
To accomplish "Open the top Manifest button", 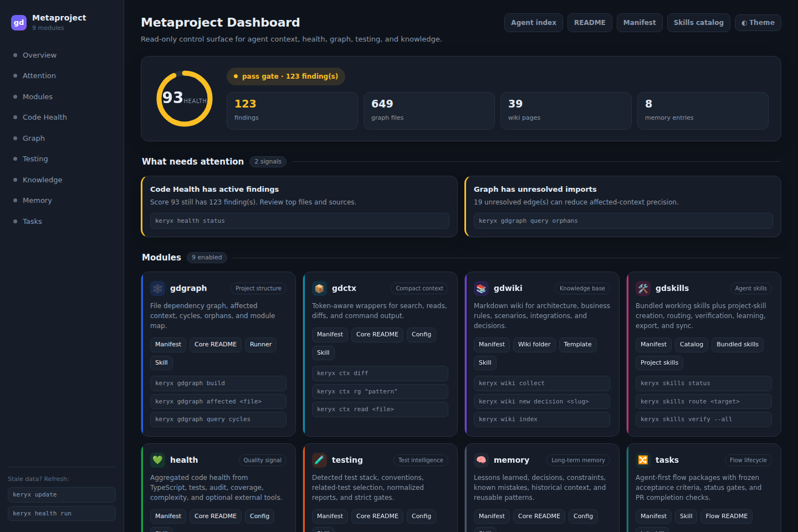I will [x=640, y=23].
